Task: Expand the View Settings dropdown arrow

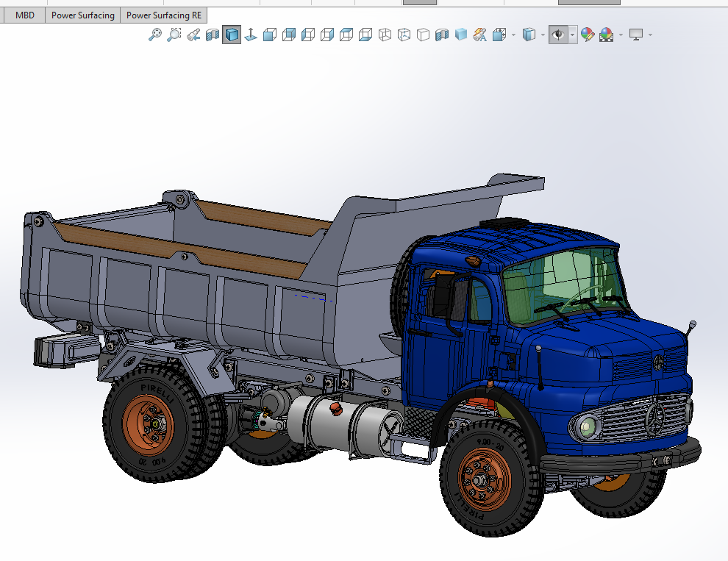Action: [x=650, y=35]
